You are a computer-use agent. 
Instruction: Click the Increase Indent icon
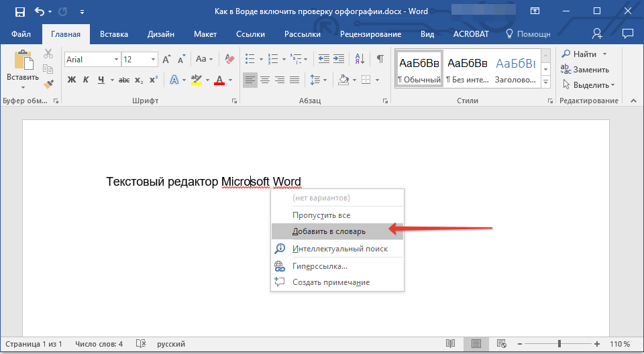(340, 59)
